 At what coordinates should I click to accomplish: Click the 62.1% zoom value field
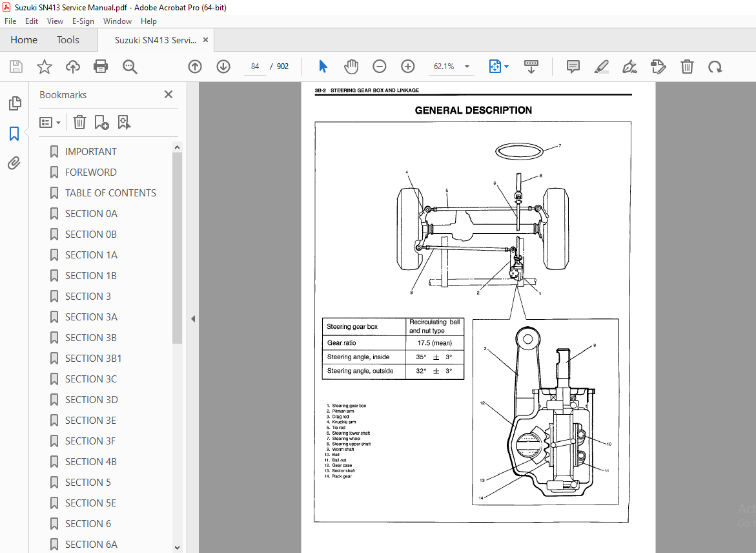point(444,67)
